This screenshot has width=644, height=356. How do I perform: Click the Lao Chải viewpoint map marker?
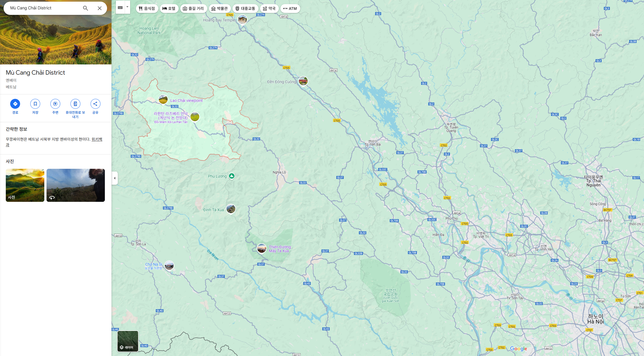click(x=163, y=100)
